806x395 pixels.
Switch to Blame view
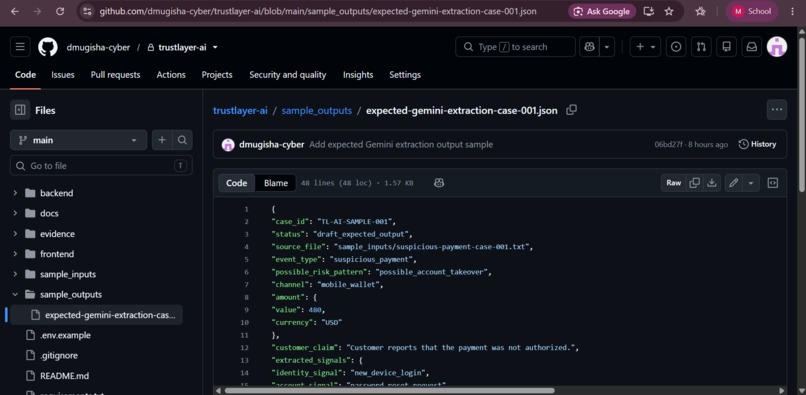276,183
